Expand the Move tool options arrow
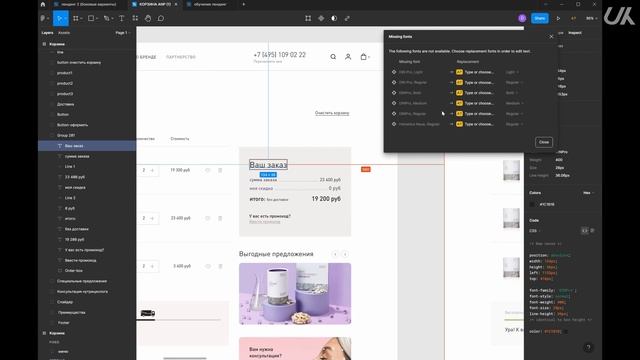Viewport: 640px width, 360px height. [x=66, y=18]
